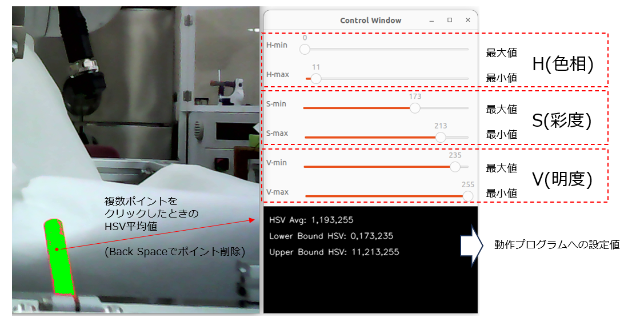Click the V-max slider handle at 255

(467, 196)
